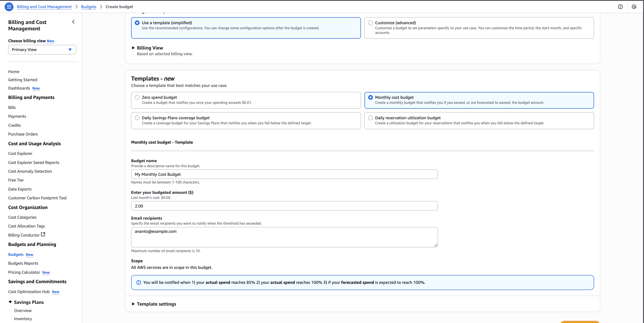Viewport: 644px width, 323px height.
Task: Click the info circle icon in the header
Action: click(x=620, y=7)
